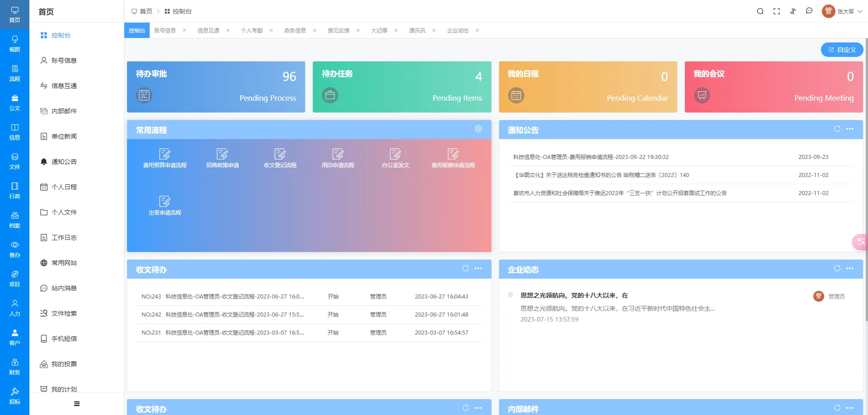Expand user dropdown next to 张大军
868x415 pixels.
pyautogui.click(x=860, y=12)
